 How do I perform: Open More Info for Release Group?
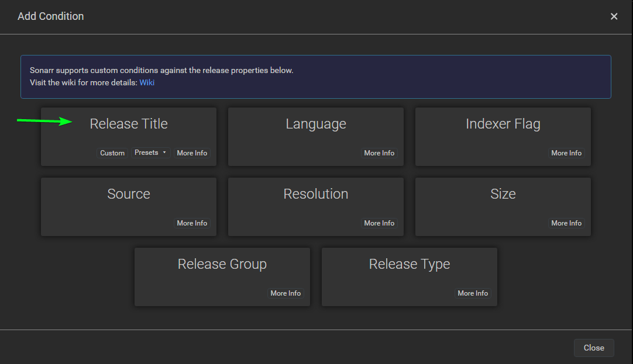tap(285, 293)
